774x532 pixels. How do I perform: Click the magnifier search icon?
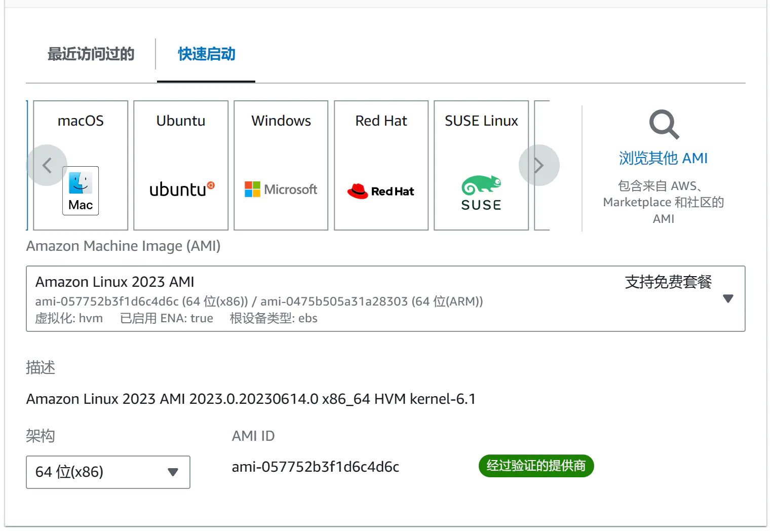tap(664, 125)
